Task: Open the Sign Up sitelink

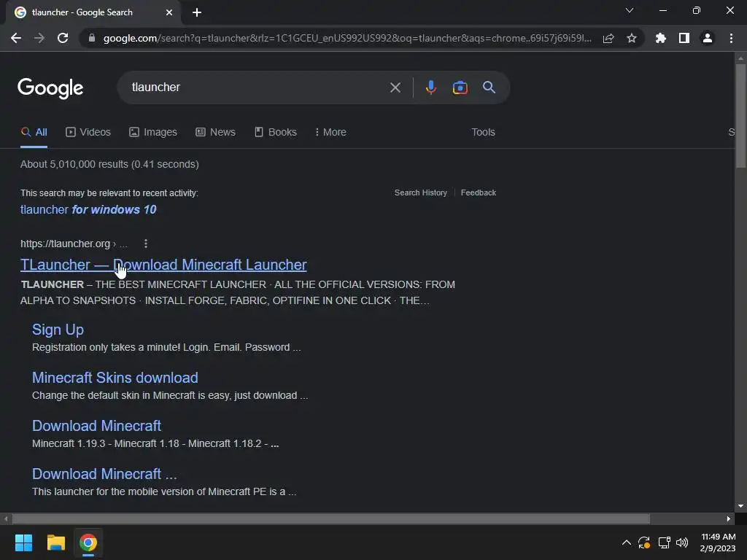Action: (x=58, y=330)
